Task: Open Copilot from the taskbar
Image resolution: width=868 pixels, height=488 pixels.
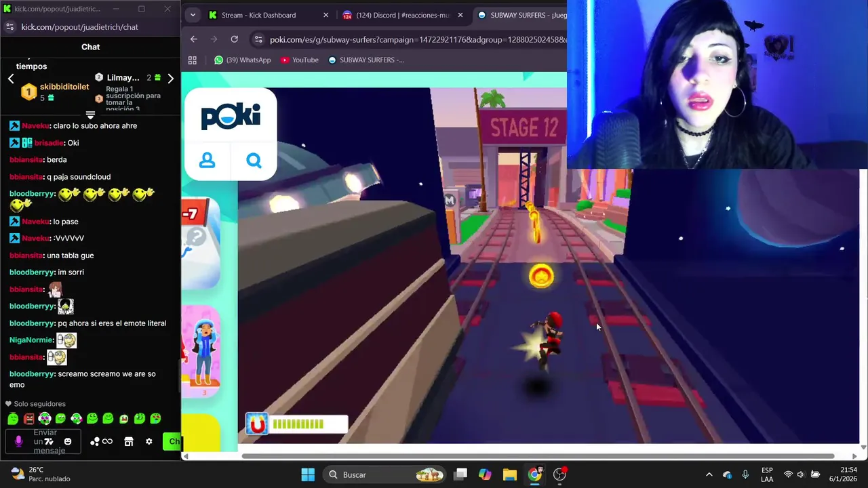Action: (x=485, y=474)
